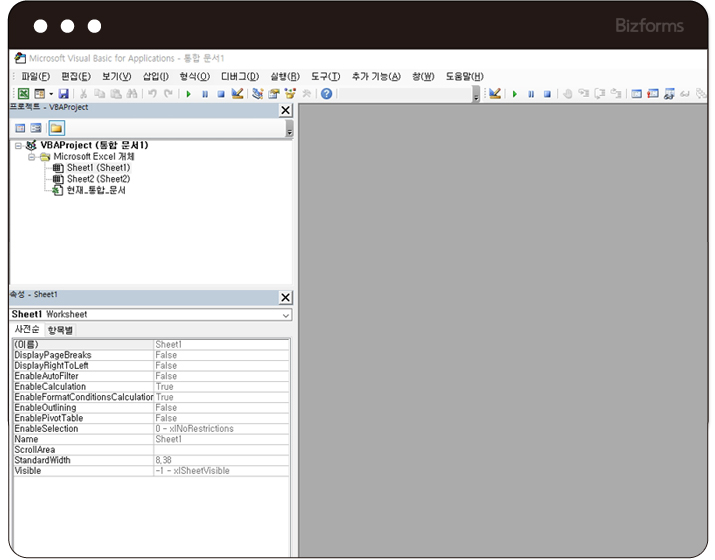Open the Project Explorer toolbar icon

pyautogui.click(x=257, y=94)
